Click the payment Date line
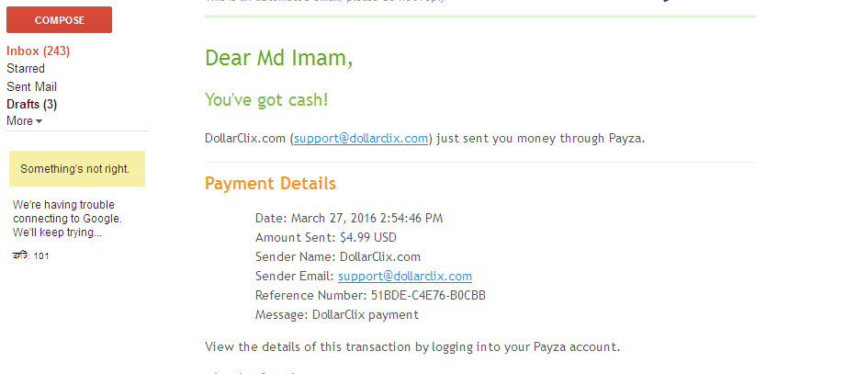The height and width of the screenshot is (374, 868). pos(348,219)
